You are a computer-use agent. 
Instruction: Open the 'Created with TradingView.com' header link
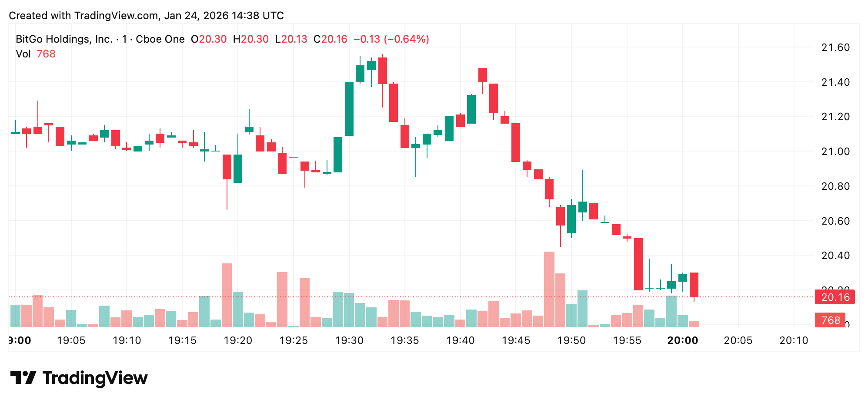(146, 16)
